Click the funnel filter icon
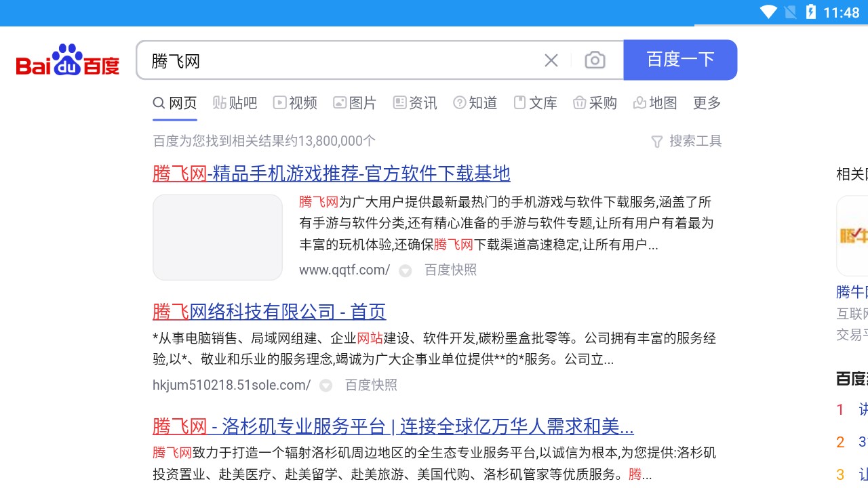The width and height of the screenshot is (868, 488). click(x=656, y=142)
